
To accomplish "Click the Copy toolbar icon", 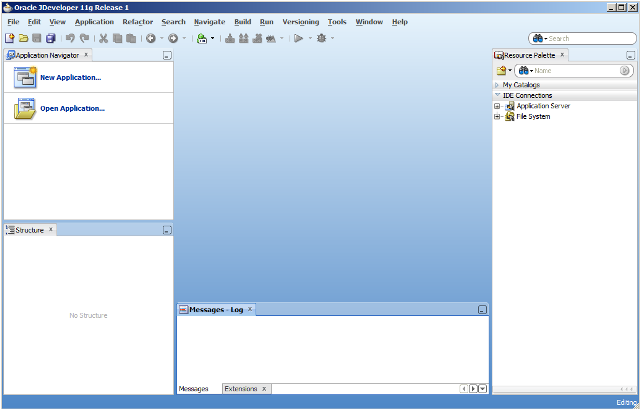I will click(117, 38).
